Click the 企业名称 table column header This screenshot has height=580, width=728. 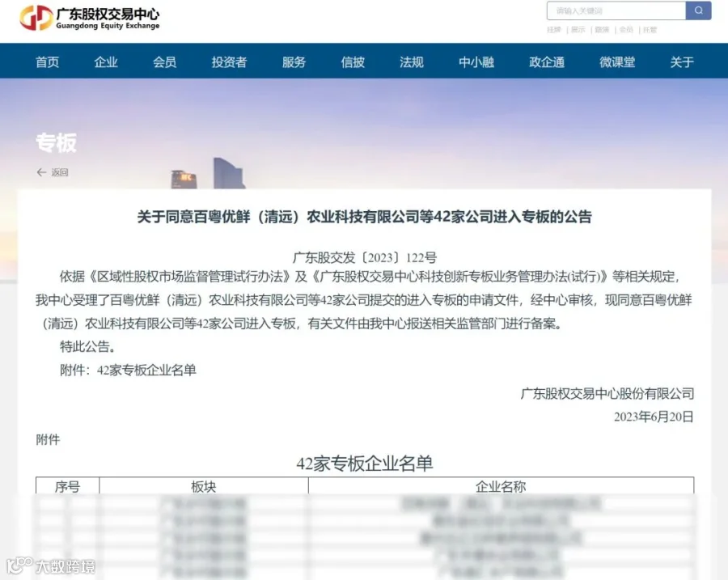coord(501,486)
